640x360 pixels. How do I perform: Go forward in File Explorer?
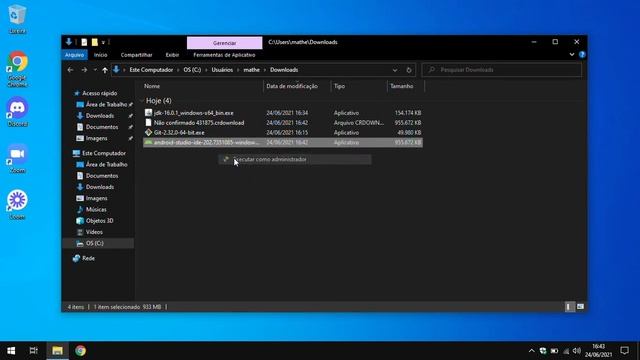84,70
